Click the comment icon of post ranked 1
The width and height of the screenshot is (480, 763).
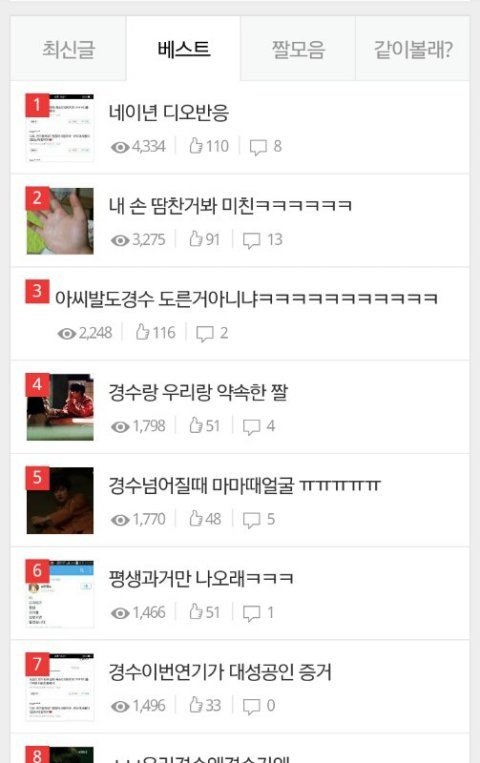pyautogui.click(x=258, y=146)
